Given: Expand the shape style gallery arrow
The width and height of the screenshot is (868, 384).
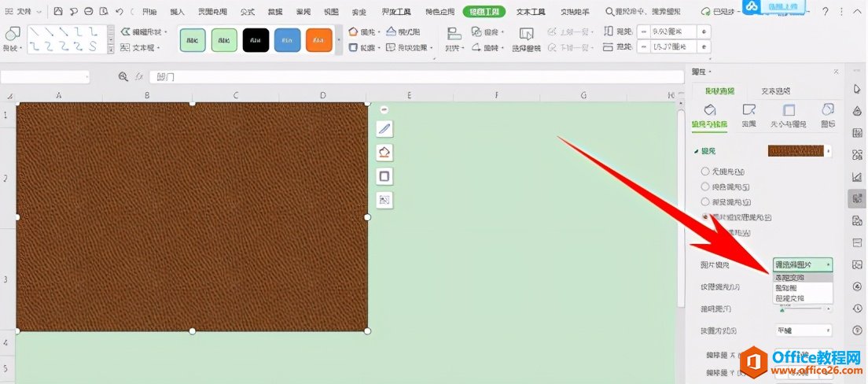Looking at the screenshot, I should point(339,40).
